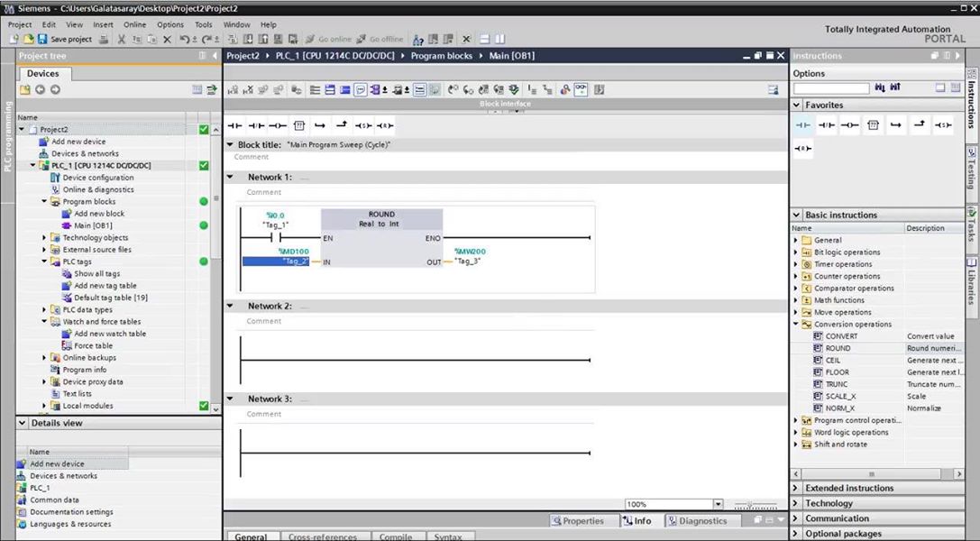Select the TRUNC instruction in Conversion operations
The height and width of the screenshot is (541, 980).
(837, 384)
